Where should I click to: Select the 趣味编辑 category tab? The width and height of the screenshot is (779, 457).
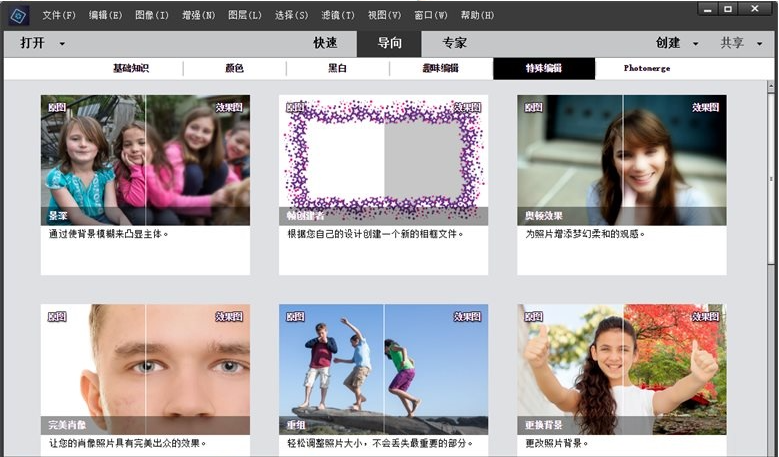point(441,68)
